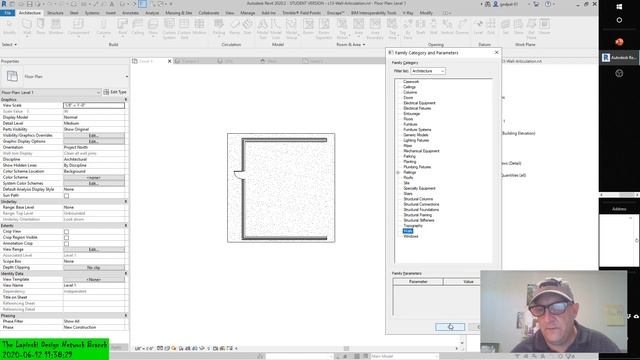Collapse the Extents properties section
The image size is (640, 360).
coord(126,226)
